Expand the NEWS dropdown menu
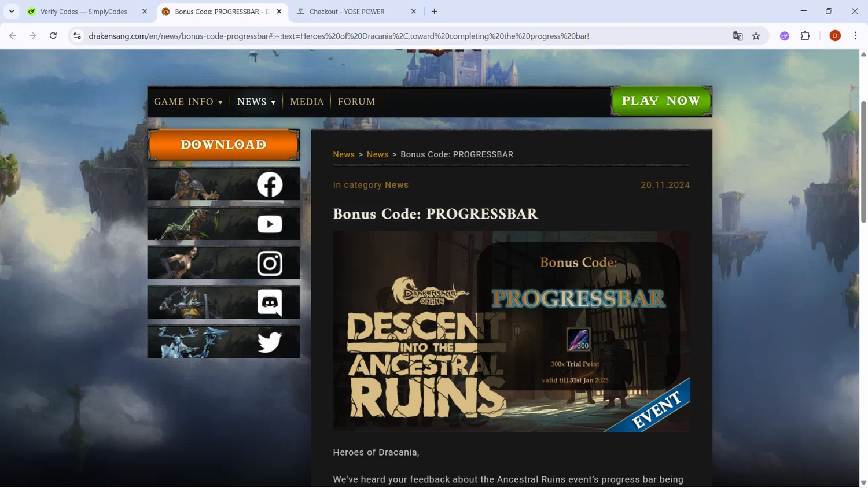 point(256,102)
